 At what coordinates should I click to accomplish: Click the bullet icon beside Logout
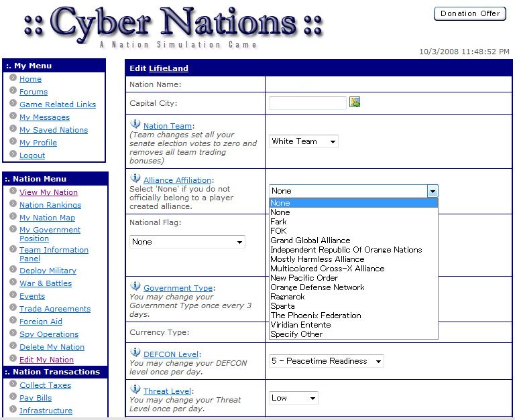click(13, 154)
